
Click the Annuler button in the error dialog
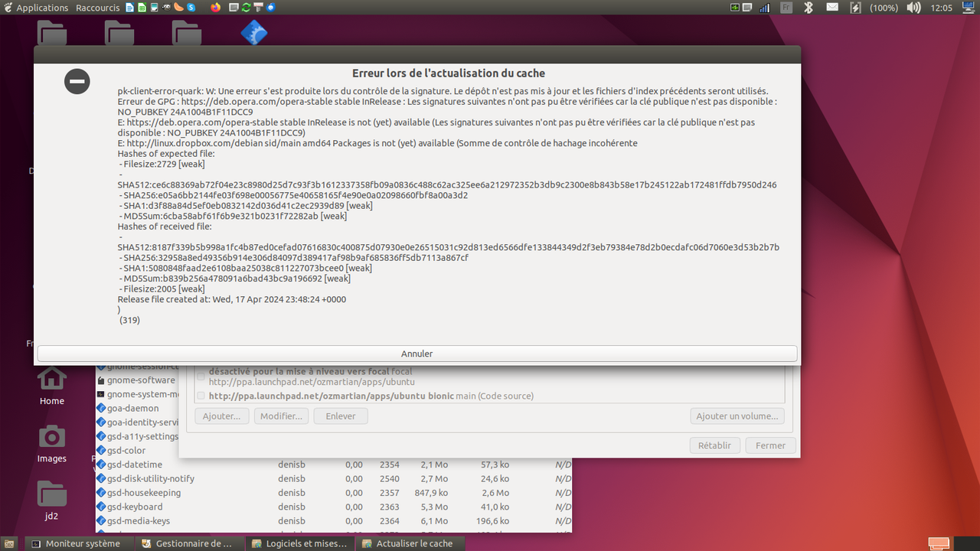(x=417, y=354)
